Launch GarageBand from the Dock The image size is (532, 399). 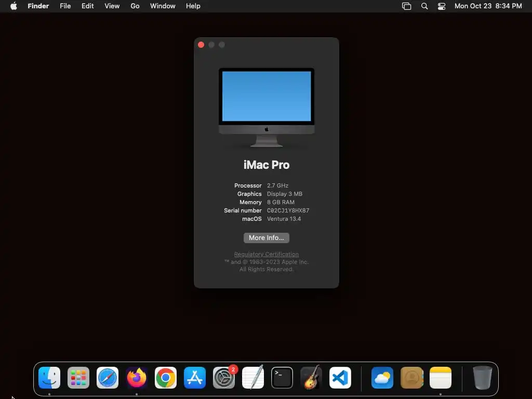(x=311, y=378)
